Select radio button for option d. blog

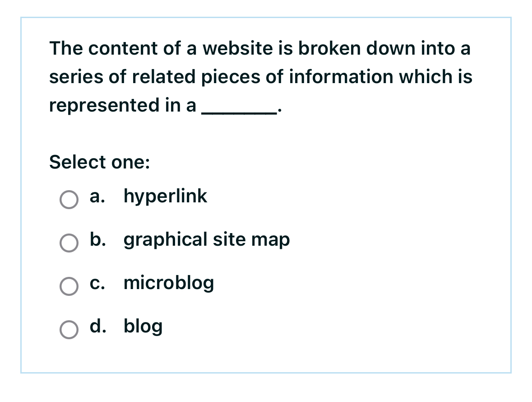[69, 329]
